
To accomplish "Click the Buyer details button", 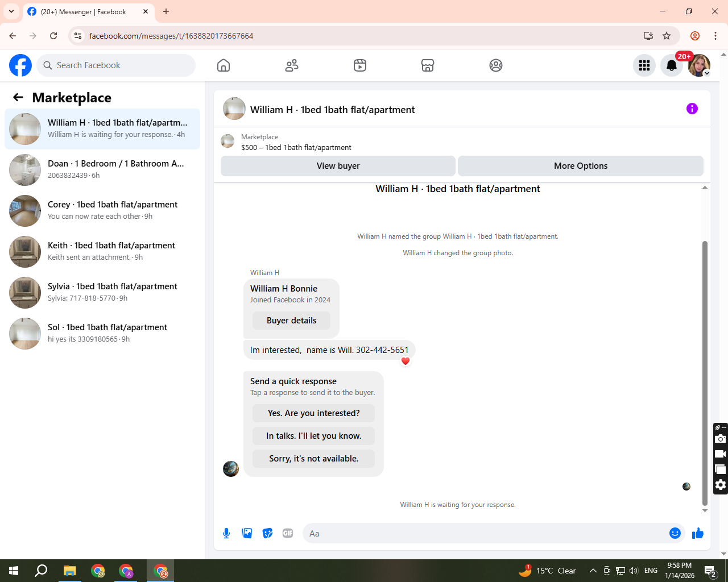I will pyautogui.click(x=291, y=321).
